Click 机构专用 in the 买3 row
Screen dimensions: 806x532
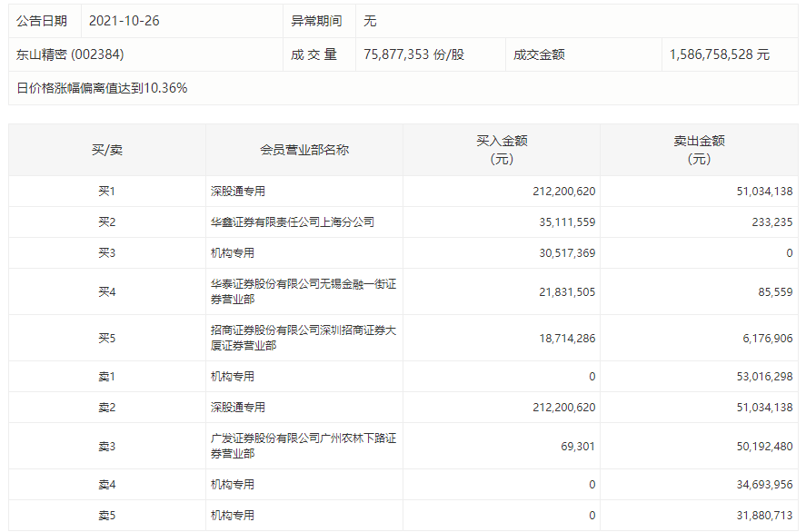pyautogui.click(x=233, y=253)
